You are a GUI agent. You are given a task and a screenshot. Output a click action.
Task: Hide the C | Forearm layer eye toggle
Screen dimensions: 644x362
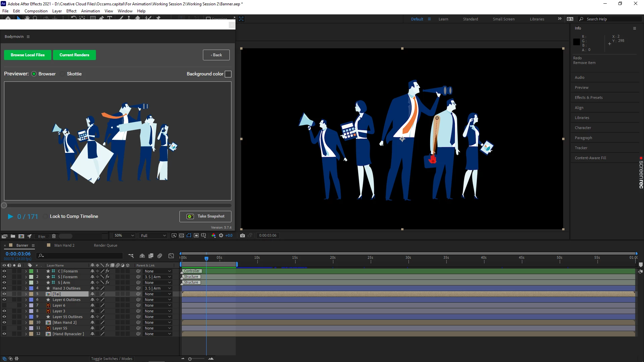pos(4,271)
